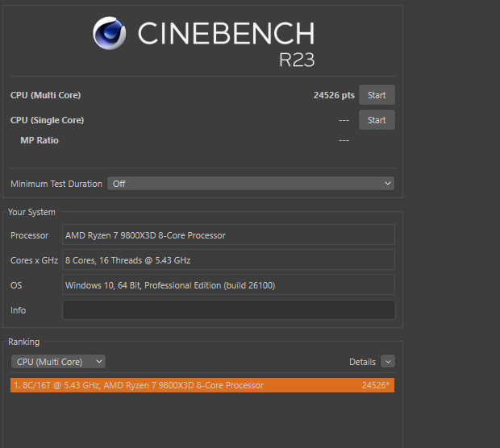Open the CPU (Multi Core) ranking dropdown
Screen dimensions: 500x448
click(x=58, y=362)
